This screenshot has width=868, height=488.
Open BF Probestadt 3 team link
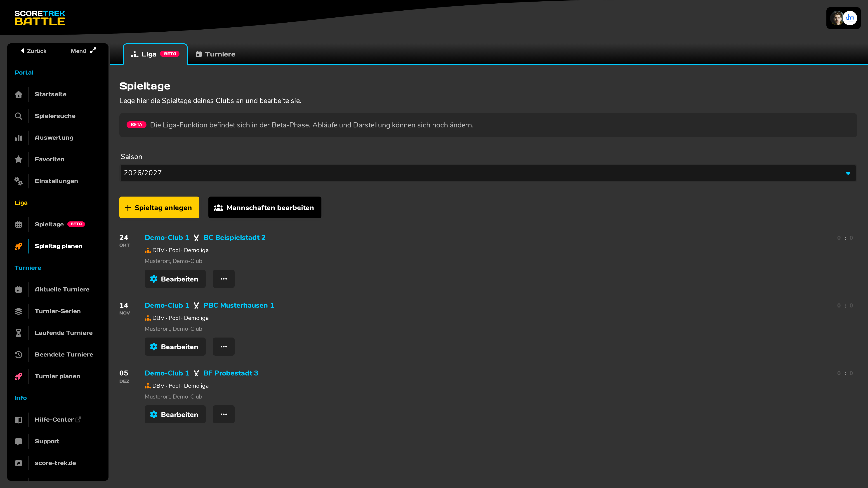point(231,373)
